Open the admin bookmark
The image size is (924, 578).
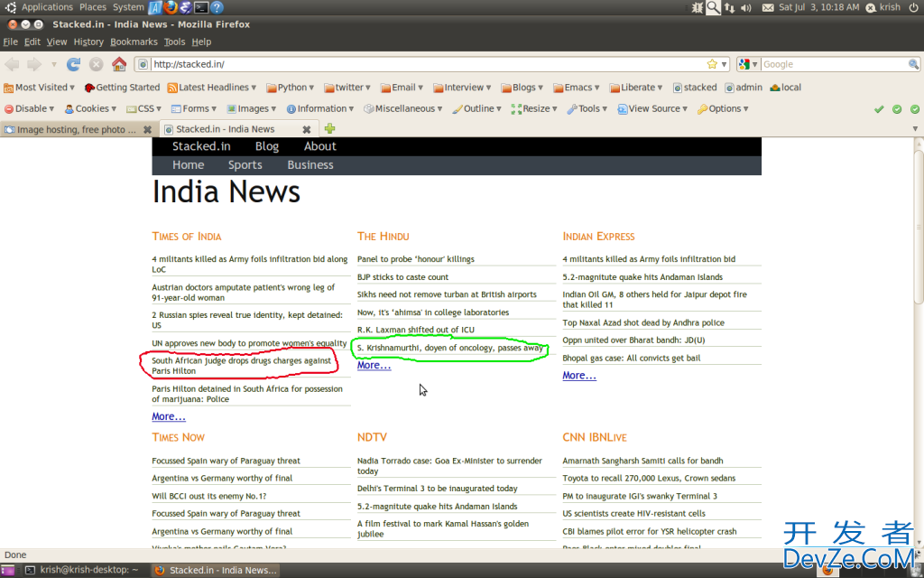coord(744,88)
